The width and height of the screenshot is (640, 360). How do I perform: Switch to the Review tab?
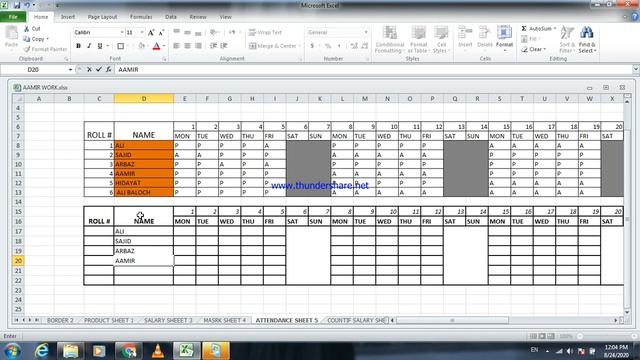pos(198,17)
